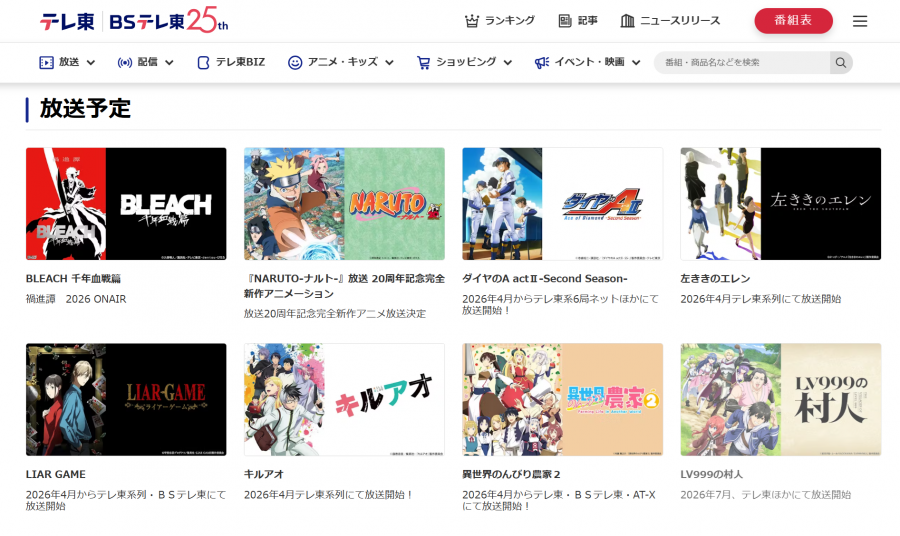Click the smiley アニメ・キッズ icon
The width and height of the screenshot is (900, 536).
(295, 63)
